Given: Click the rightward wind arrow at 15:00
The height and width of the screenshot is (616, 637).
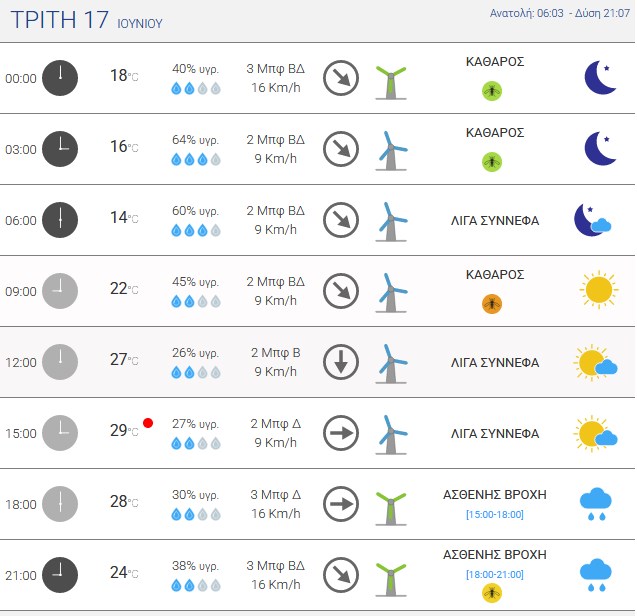Looking at the screenshot, I should tap(341, 433).
